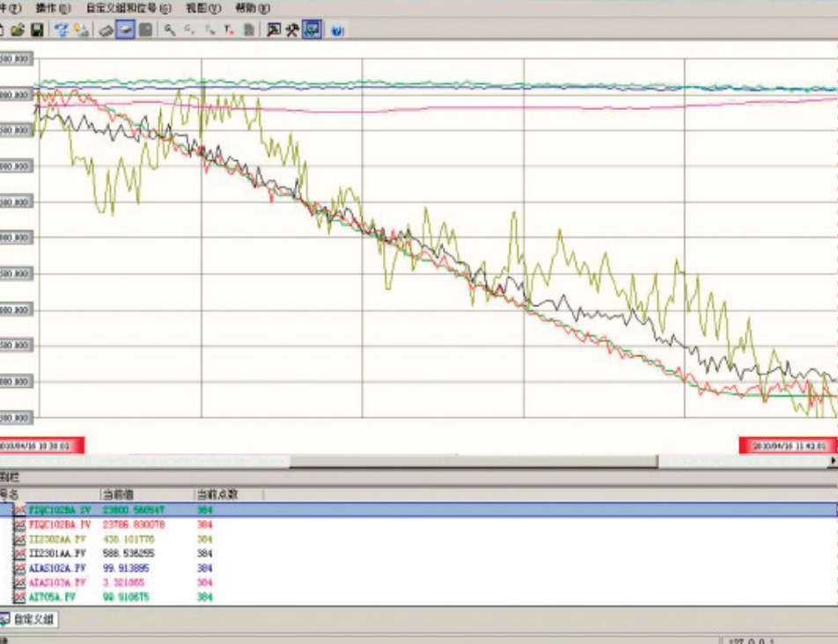This screenshot has width=838, height=644.
Task: Toggle the trend icon beside AIAS102A.PV
Action: [20, 568]
